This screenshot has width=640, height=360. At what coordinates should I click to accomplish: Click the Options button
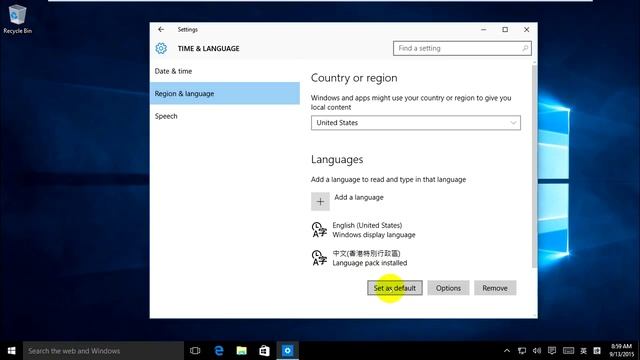coord(448,288)
